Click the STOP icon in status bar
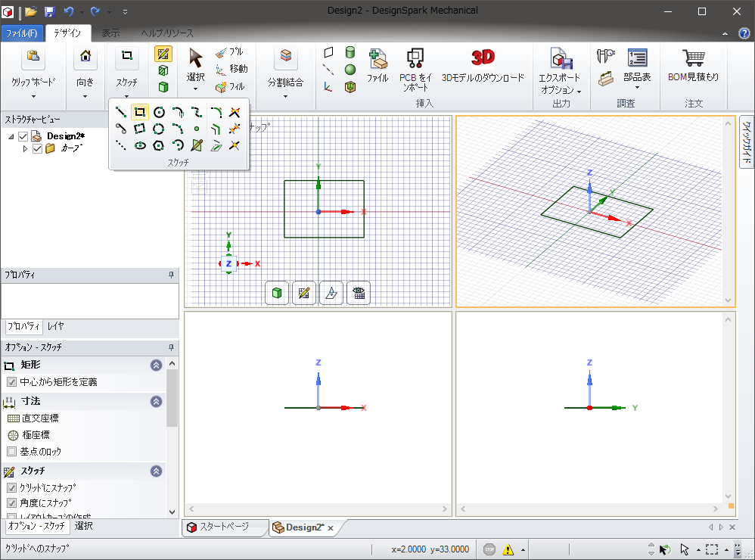755x560 pixels. point(489,549)
